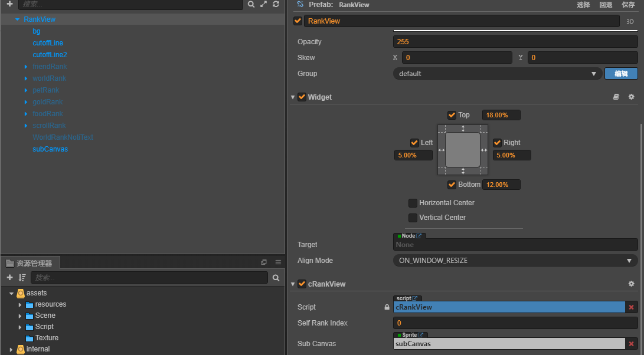Refresh the hierarchy panel
Screen dimensions: 644x355
coord(276,4)
